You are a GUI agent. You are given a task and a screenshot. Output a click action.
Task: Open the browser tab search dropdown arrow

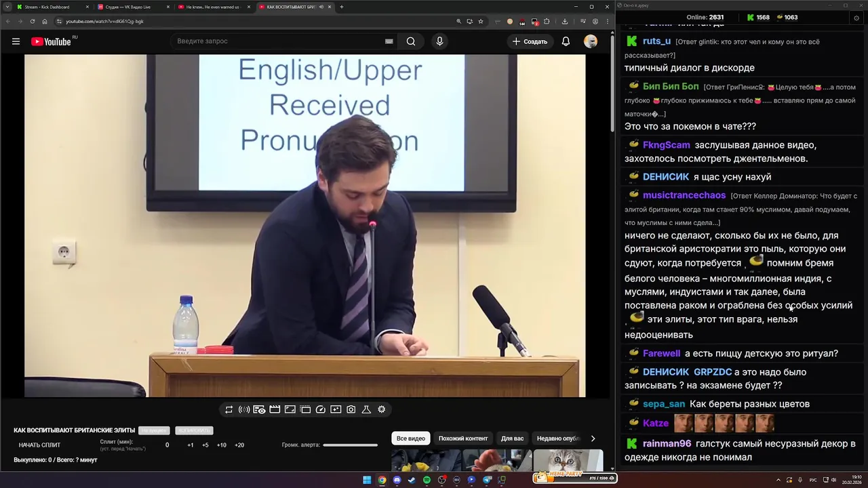[x=7, y=7]
